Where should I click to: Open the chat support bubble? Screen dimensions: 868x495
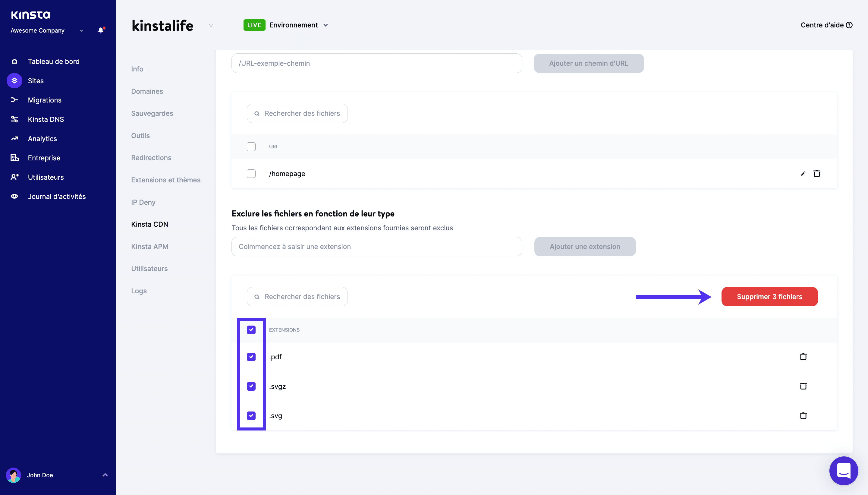844,471
